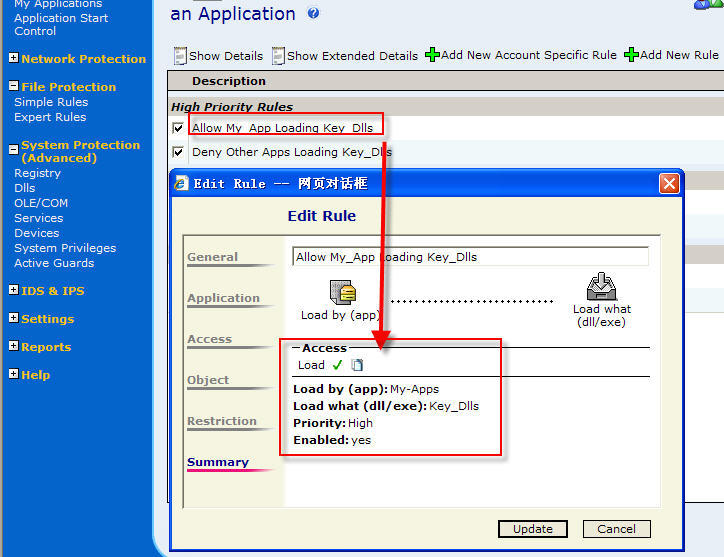Click the Network Protection heading
Image resolution: width=724 pixels, height=557 pixels.
coord(84,59)
